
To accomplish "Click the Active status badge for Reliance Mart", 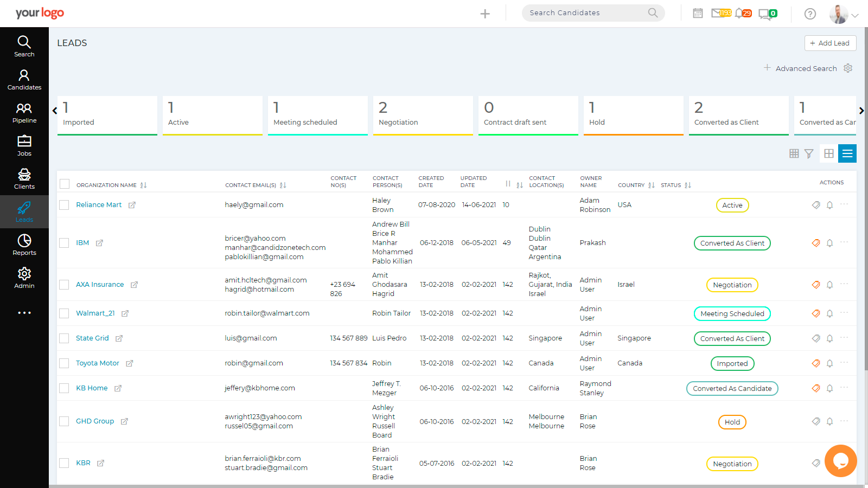I will pos(732,206).
